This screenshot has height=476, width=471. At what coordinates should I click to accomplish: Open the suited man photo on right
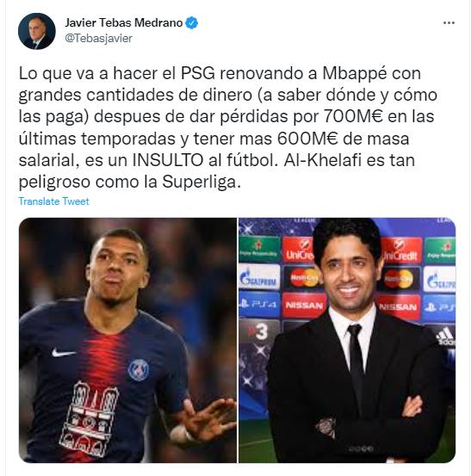coord(347,340)
